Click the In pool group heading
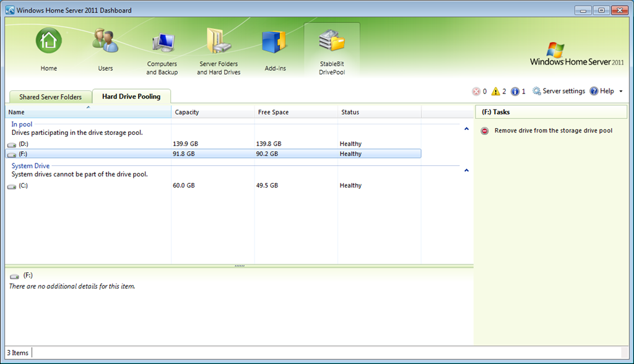Screen dimensions: 634x364 point(22,124)
